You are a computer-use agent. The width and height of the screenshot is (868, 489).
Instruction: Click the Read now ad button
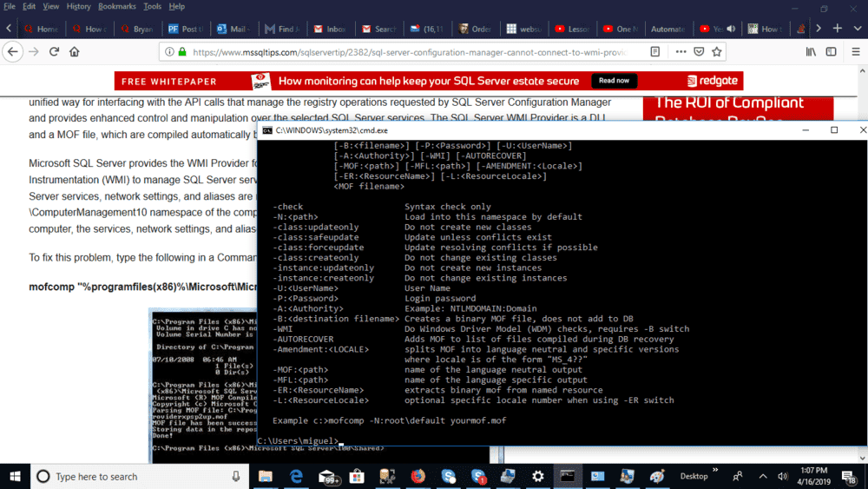click(614, 81)
